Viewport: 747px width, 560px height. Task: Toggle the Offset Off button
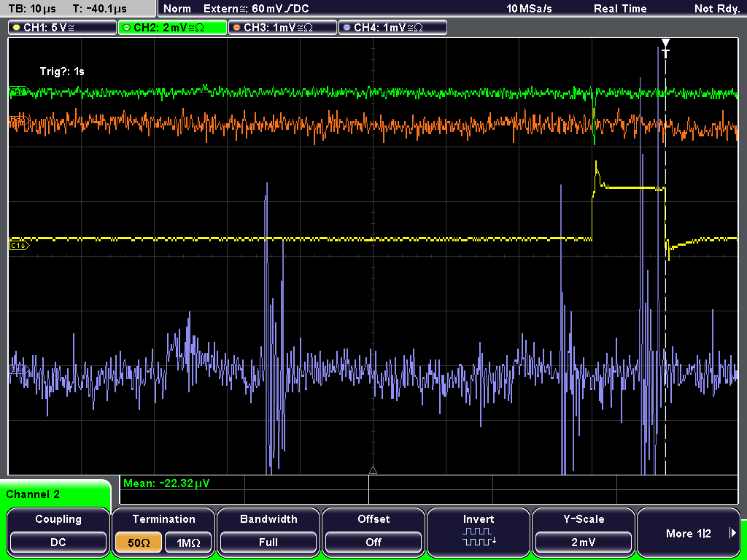373,542
